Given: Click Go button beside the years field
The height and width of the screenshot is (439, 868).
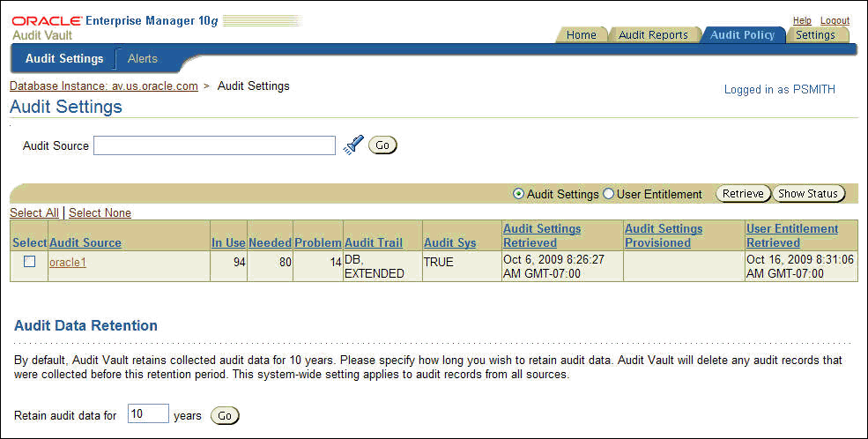Looking at the screenshot, I should (x=225, y=416).
